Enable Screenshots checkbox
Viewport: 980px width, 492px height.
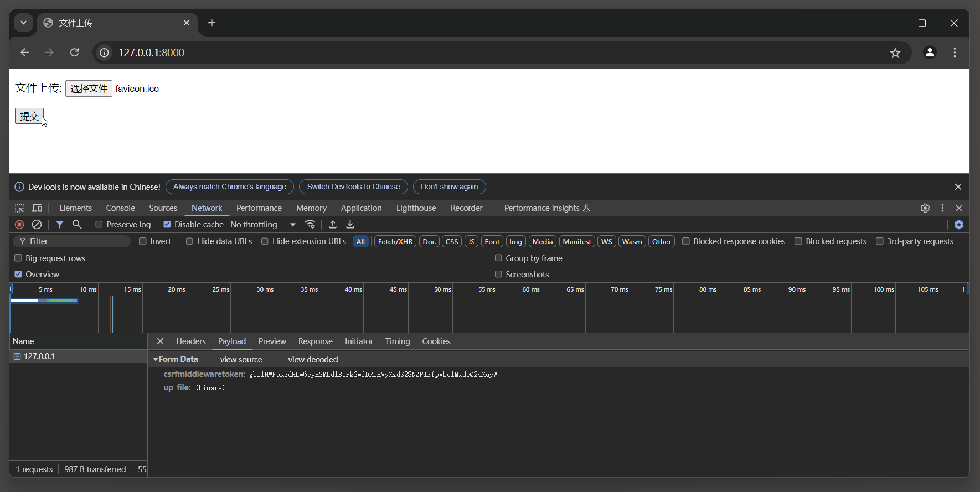pyautogui.click(x=498, y=274)
